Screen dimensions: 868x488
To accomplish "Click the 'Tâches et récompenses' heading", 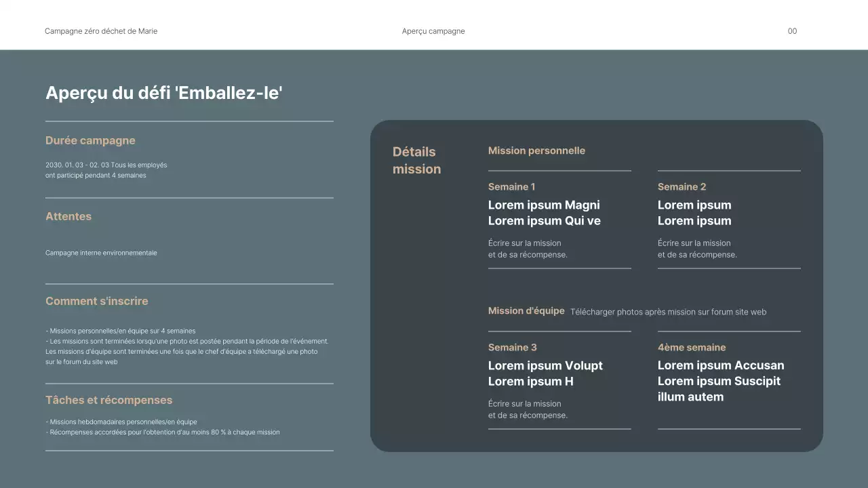I will [x=108, y=401].
